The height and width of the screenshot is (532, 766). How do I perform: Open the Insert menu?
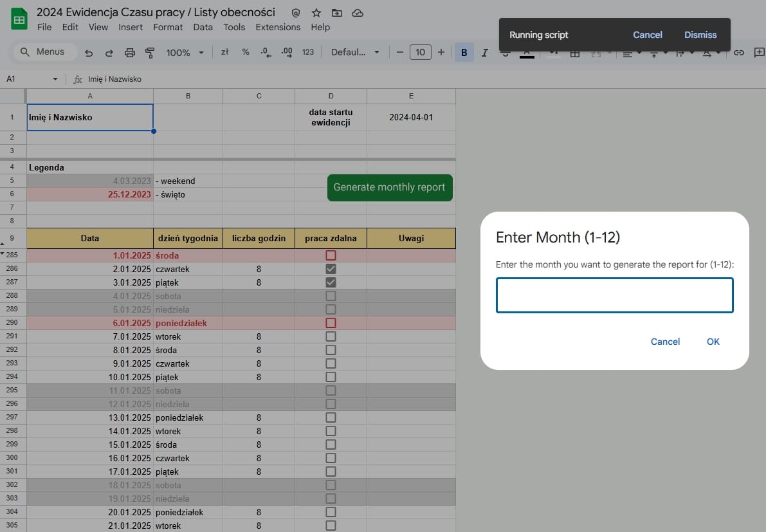point(131,28)
